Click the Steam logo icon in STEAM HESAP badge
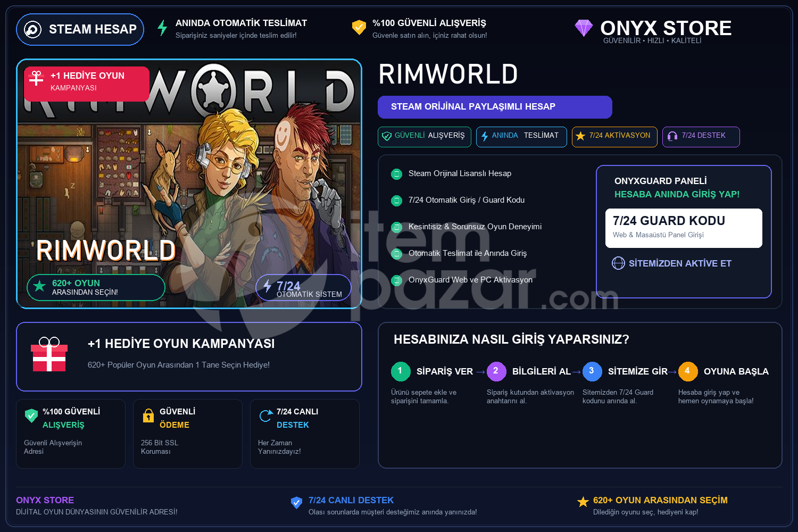The width and height of the screenshot is (798, 532). tap(32, 29)
